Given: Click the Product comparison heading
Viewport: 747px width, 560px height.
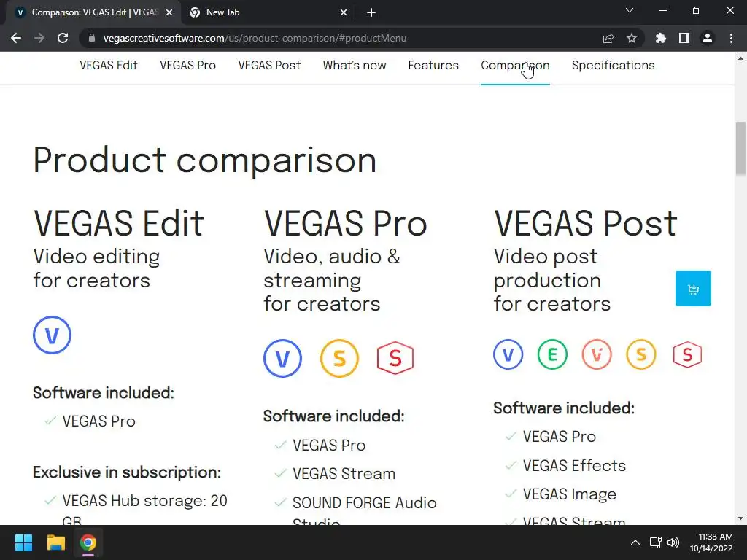Looking at the screenshot, I should click(205, 160).
